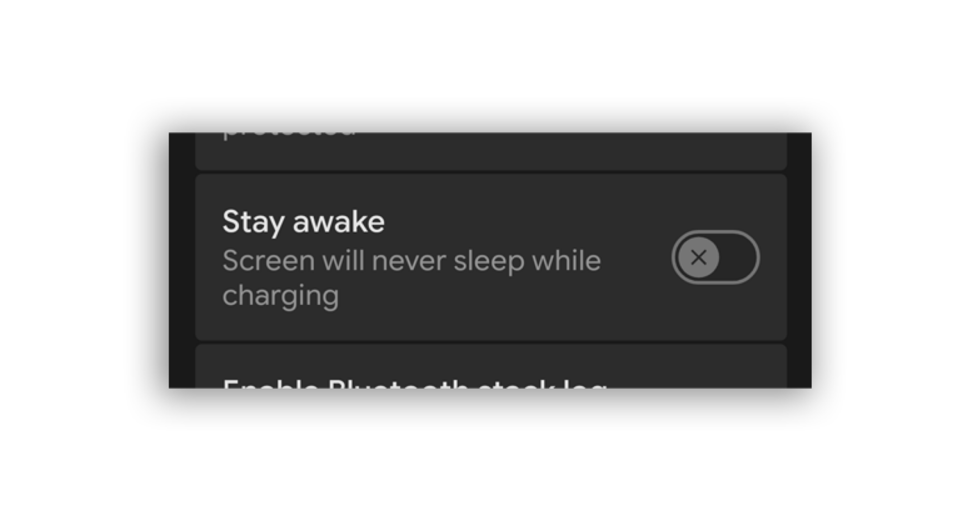Enable Stay awake via the empty switch track
The height and width of the screenshot is (521, 980).
(739, 257)
